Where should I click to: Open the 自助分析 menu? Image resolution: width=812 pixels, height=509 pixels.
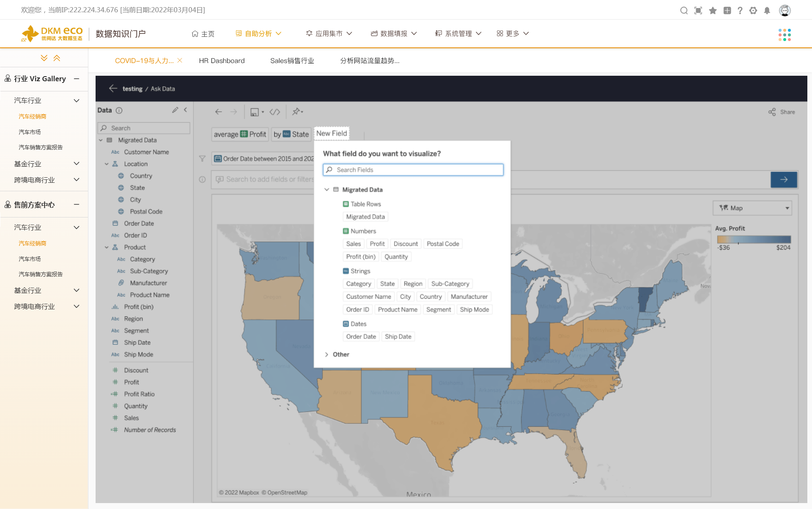pos(258,33)
